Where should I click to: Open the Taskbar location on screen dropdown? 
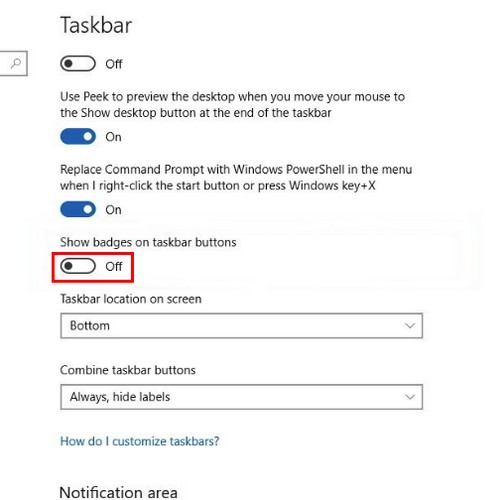pos(242,326)
